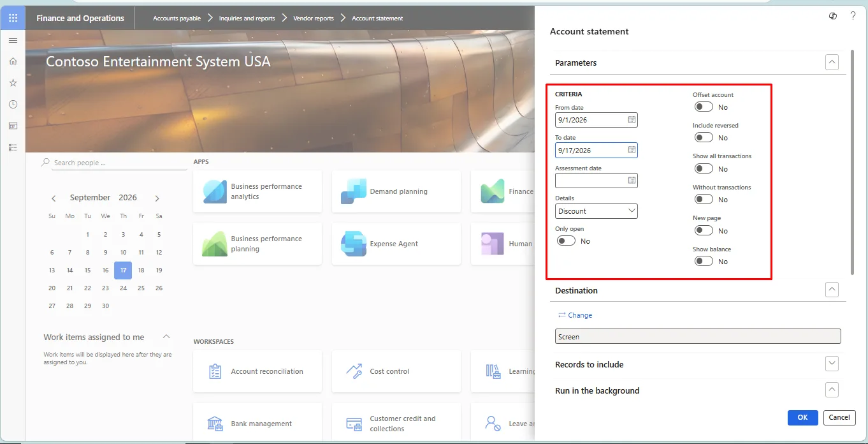Click 2026 year label in calendar

coord(127,198)
